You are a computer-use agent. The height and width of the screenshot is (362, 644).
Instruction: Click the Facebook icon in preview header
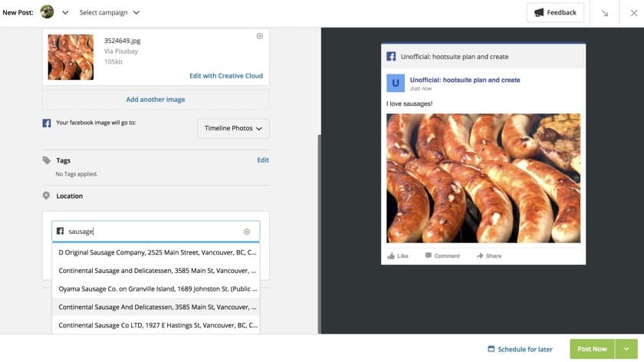point(391,56)
